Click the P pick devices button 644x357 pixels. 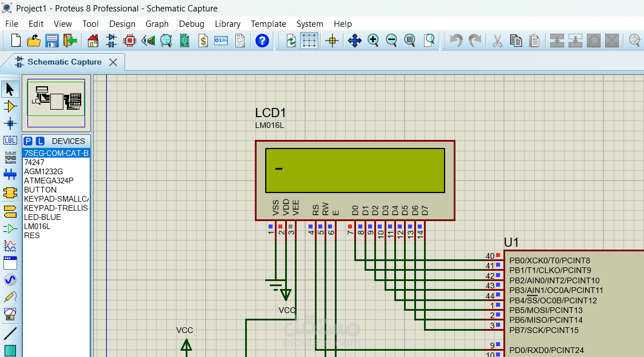click(x=28, y=141)
